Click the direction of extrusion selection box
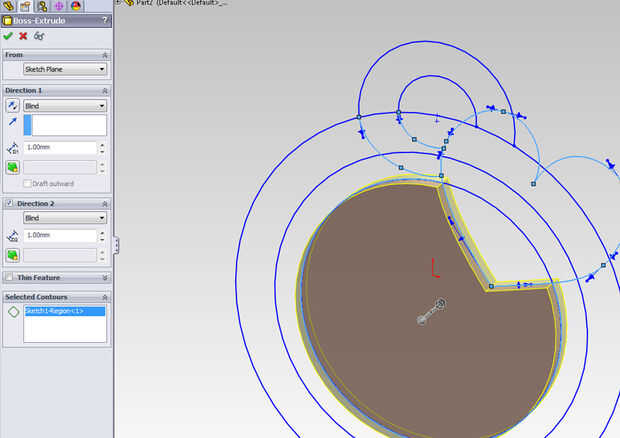Viewport: 620px width, 438px height. click(65, 125)
